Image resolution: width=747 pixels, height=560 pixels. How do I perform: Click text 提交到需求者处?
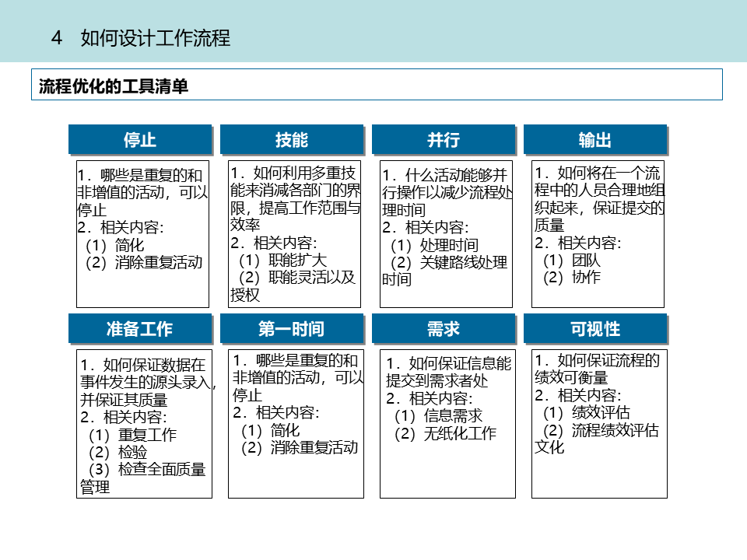point(437,381)
